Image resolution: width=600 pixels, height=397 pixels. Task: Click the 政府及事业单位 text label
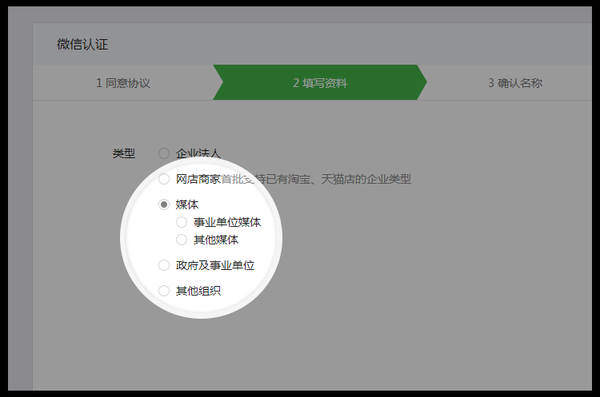coord(215,265)
